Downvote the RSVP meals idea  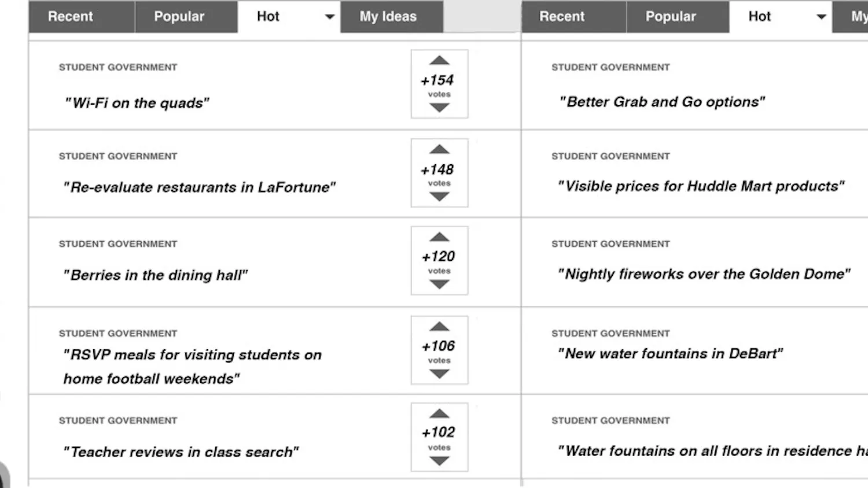[439, 374]
